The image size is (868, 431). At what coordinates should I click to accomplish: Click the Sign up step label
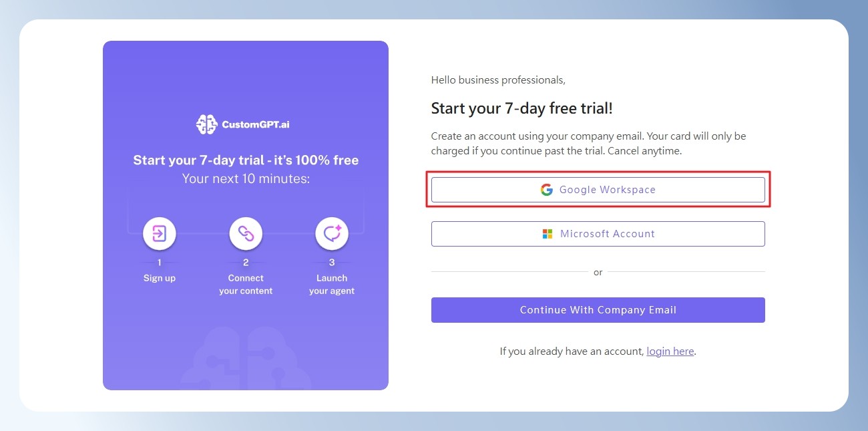coord(160,278)
